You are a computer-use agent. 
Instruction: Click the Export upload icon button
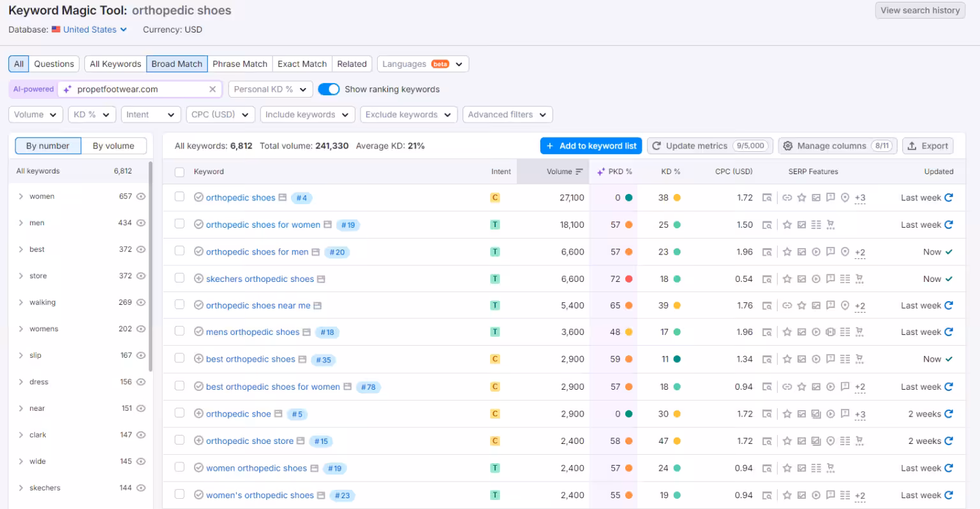coord(928,146)
